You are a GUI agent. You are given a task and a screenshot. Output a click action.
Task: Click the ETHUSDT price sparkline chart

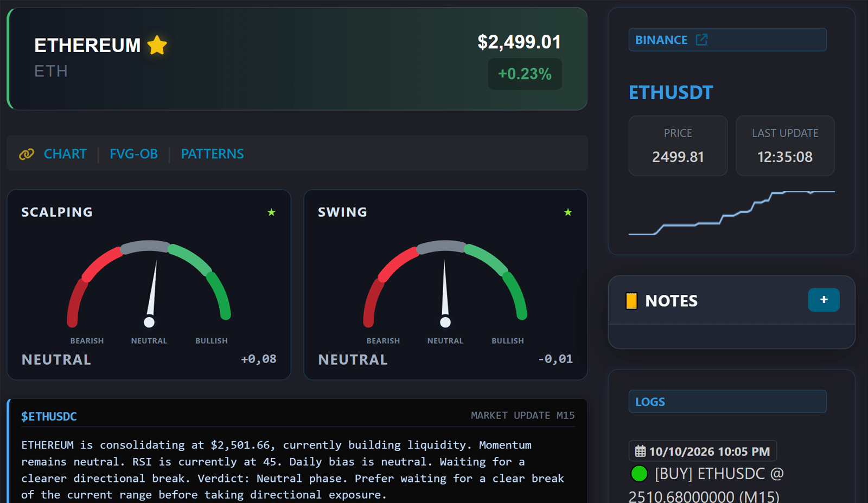(731, 212)
